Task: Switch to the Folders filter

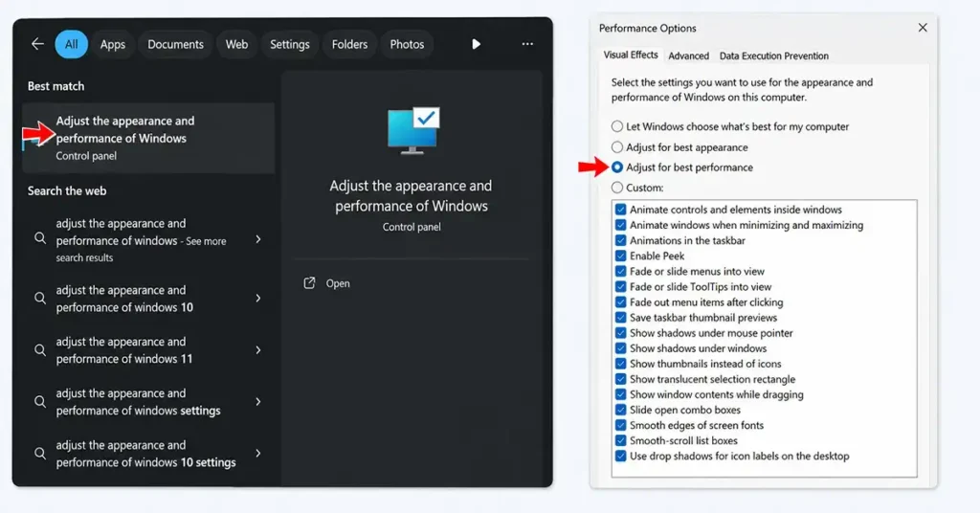Action: point(349,44)
